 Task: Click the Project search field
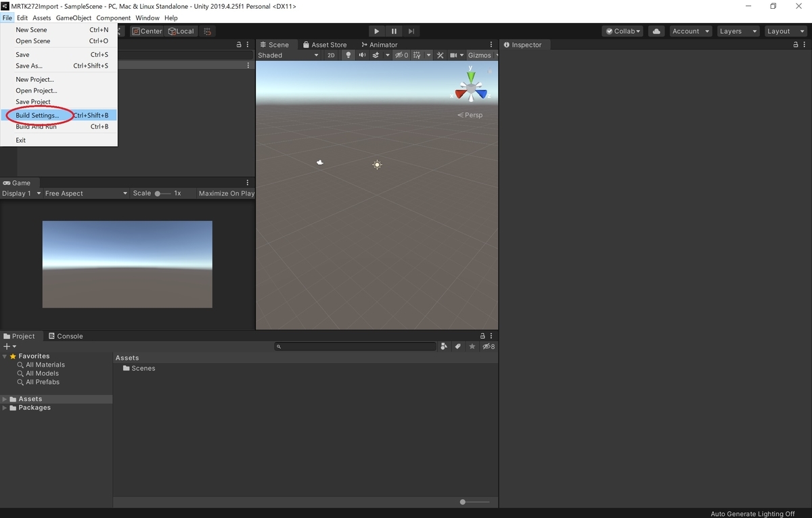tap(355, 346)
